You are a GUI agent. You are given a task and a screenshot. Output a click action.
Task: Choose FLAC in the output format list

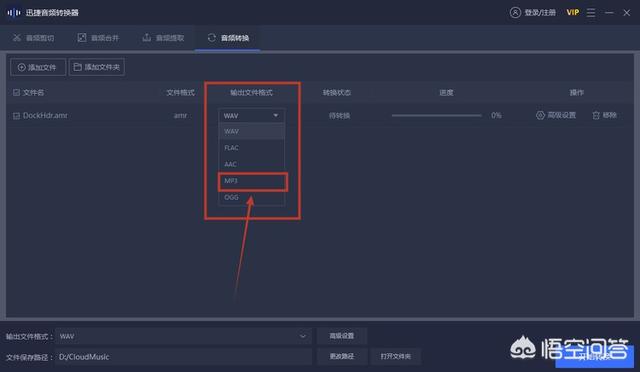click(x=252, y=148)
